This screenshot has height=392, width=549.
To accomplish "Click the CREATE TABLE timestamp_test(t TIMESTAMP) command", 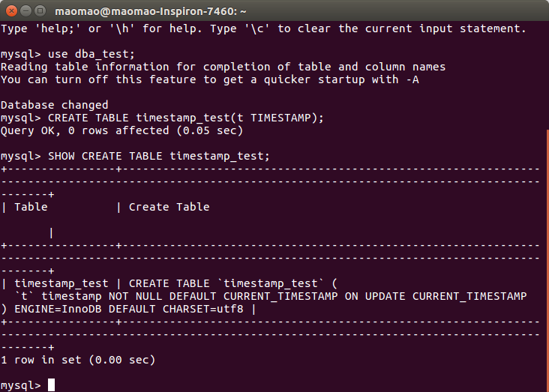I will tap(184, 118).
